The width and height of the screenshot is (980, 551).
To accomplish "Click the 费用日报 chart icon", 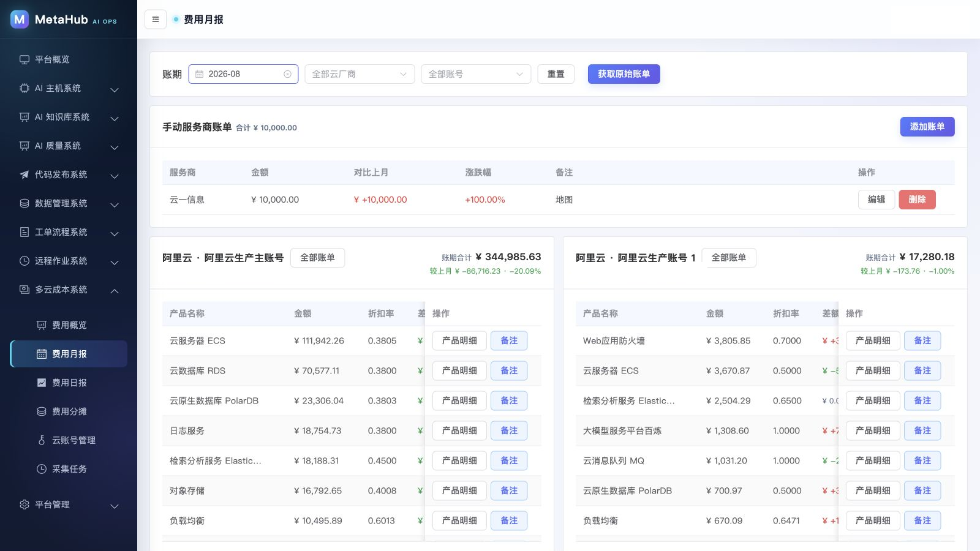I will (x=42, y=383).
